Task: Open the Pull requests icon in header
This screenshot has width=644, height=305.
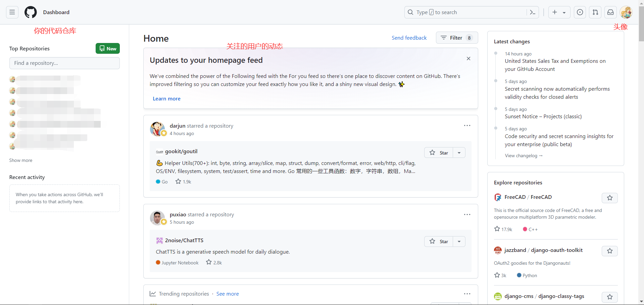Action: (x=595, y=12)
